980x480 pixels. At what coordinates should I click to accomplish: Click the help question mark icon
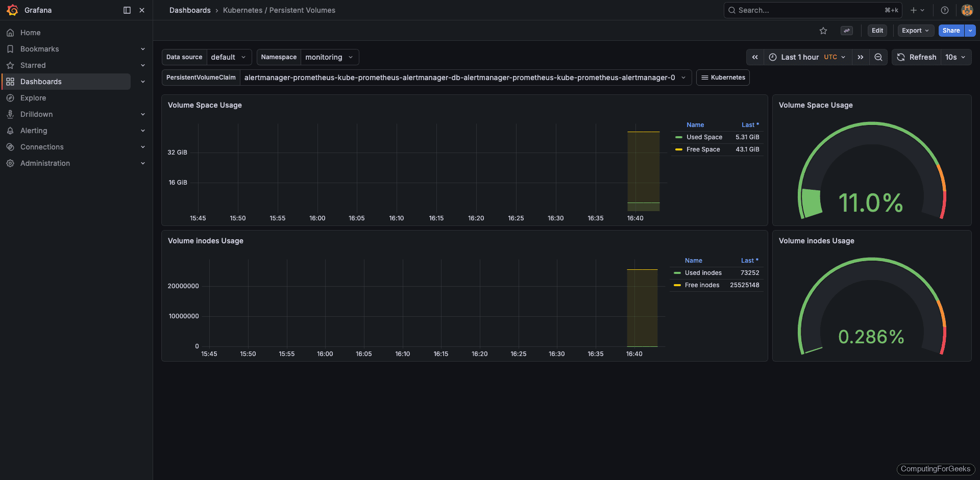tap(944, 10)
